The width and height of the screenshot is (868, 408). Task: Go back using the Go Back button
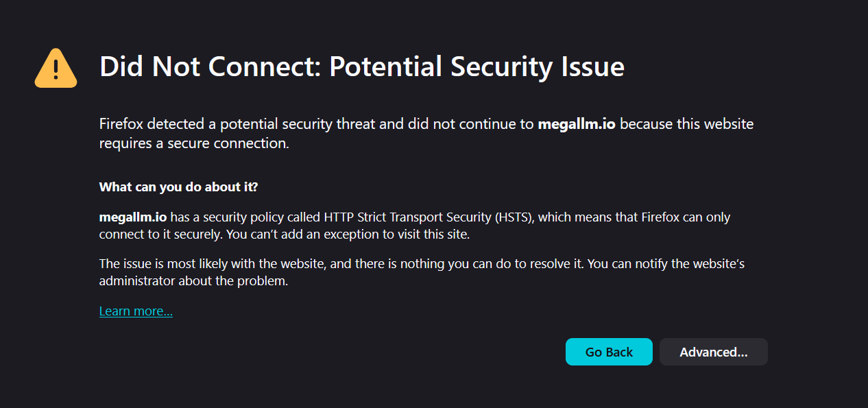[x=609, y=352]
